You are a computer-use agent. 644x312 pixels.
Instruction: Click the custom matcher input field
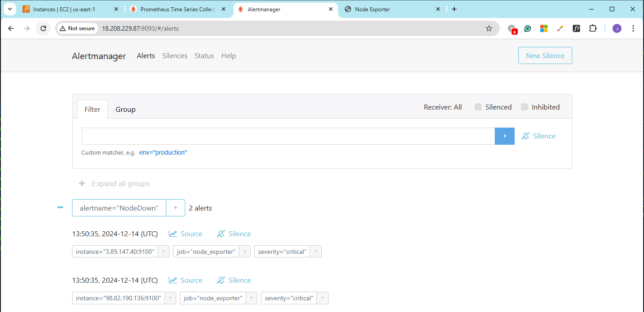point(288,136)
